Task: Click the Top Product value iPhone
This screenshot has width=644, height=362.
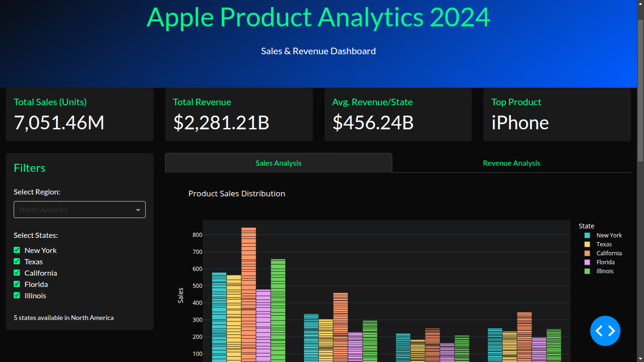Action: (520, 123)
